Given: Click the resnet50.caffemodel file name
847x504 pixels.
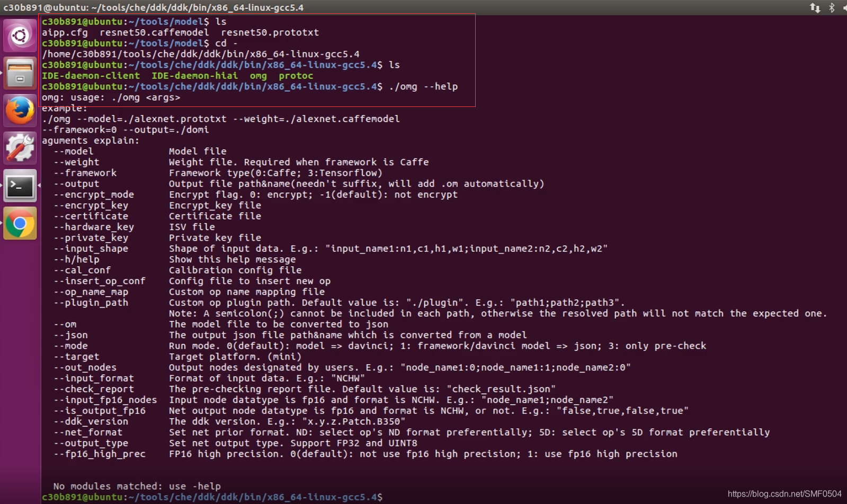Looking at the screenshot, I should [154, 32].
